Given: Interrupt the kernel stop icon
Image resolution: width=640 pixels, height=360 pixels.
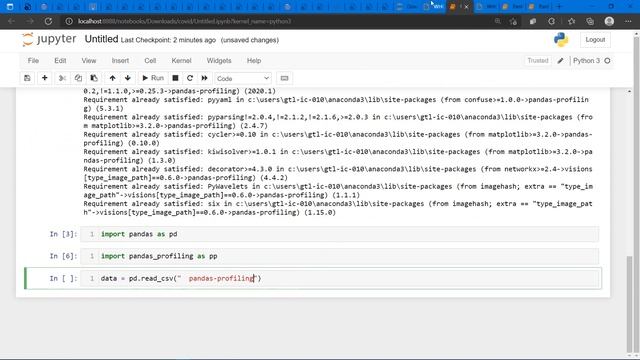Looking at the screenshot, I should click(175, 78).
